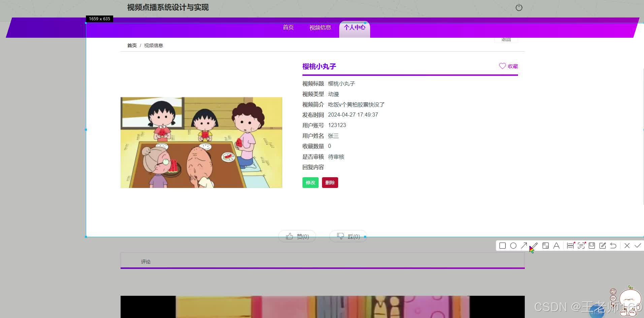Save the screenshot to file
644x318 pixels.
[x=592, y=246]
